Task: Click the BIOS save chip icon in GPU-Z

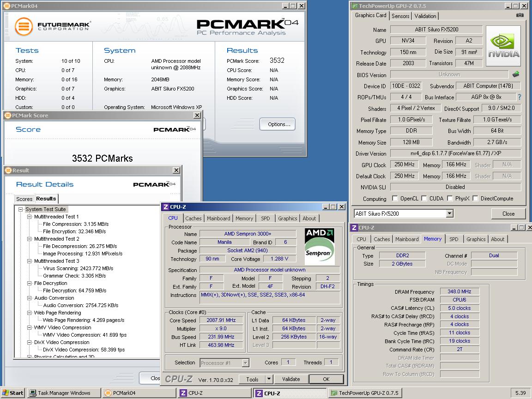Action: point(516,74)
